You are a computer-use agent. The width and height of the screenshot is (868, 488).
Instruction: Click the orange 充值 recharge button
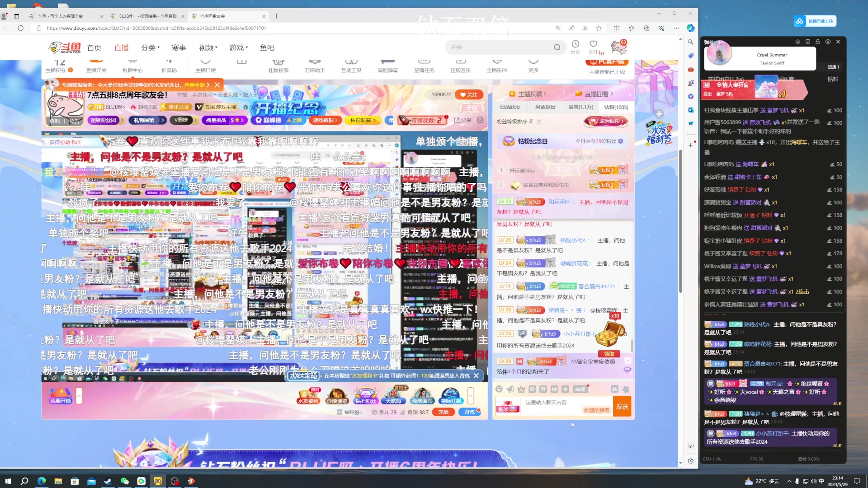(x=443, y=412)
